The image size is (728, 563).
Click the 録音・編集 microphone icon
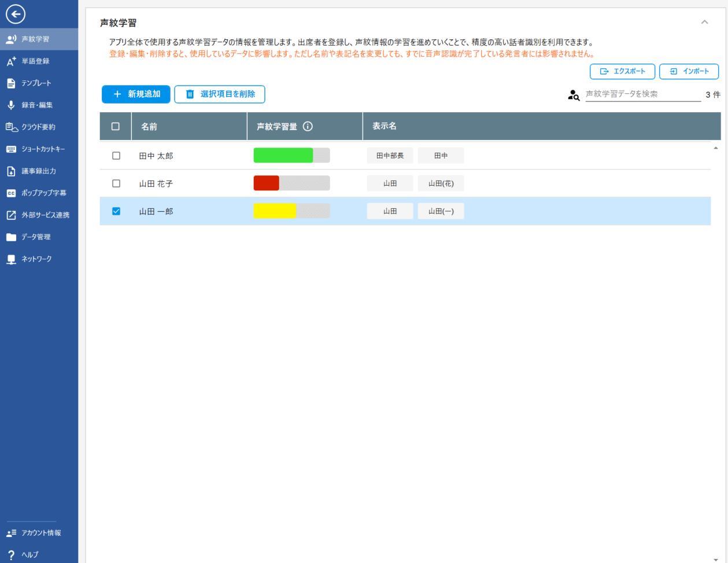[11, 105]
